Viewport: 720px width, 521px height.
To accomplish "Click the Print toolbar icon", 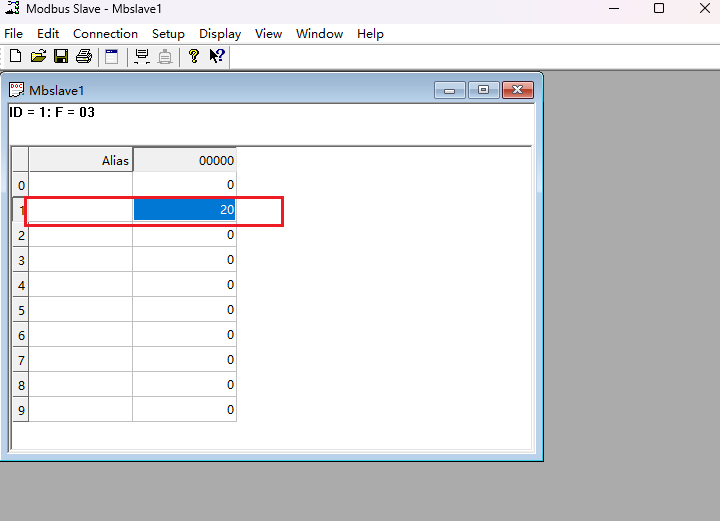I will (x=84, y=57).
